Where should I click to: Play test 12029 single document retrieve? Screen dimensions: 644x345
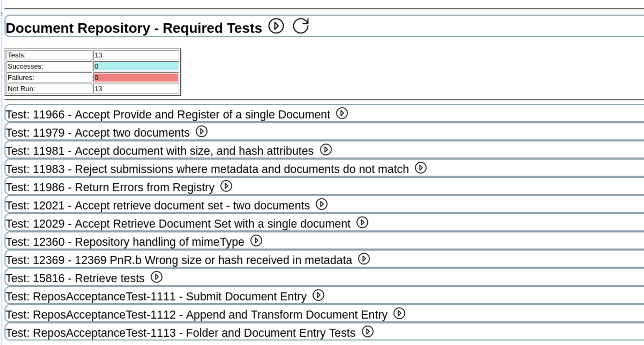pyautogui.click(x=362, y=223)
